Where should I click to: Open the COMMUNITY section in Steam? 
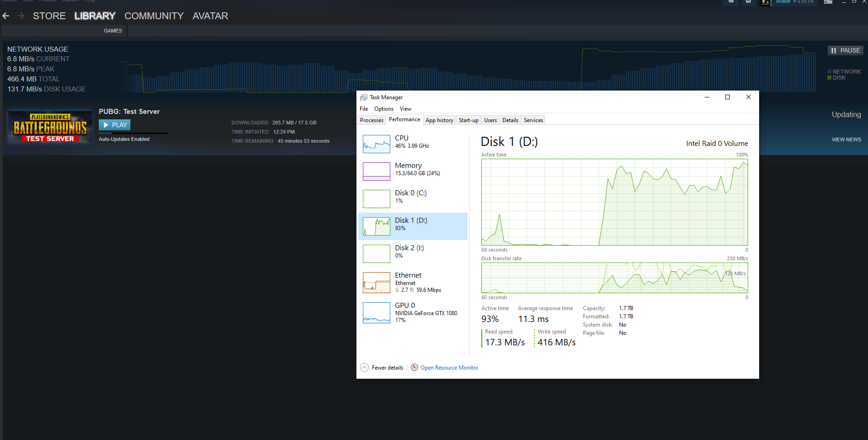pos(154,16)
